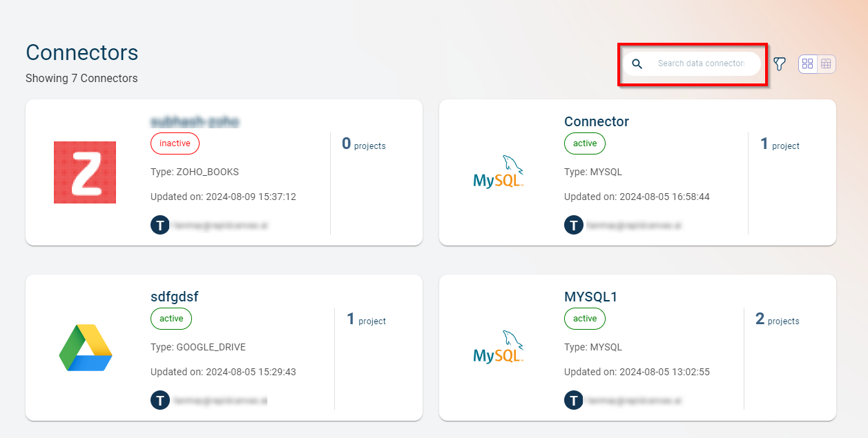Image resolution: width=868 pixels, height=438 pixels.
Task: Open the MYSQL1 connector title
Action: [x=590, y=297]
